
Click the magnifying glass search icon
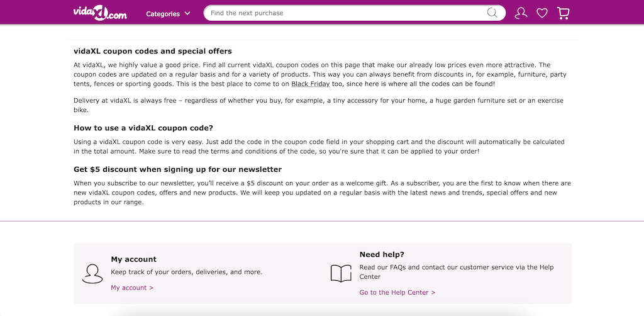492,13
